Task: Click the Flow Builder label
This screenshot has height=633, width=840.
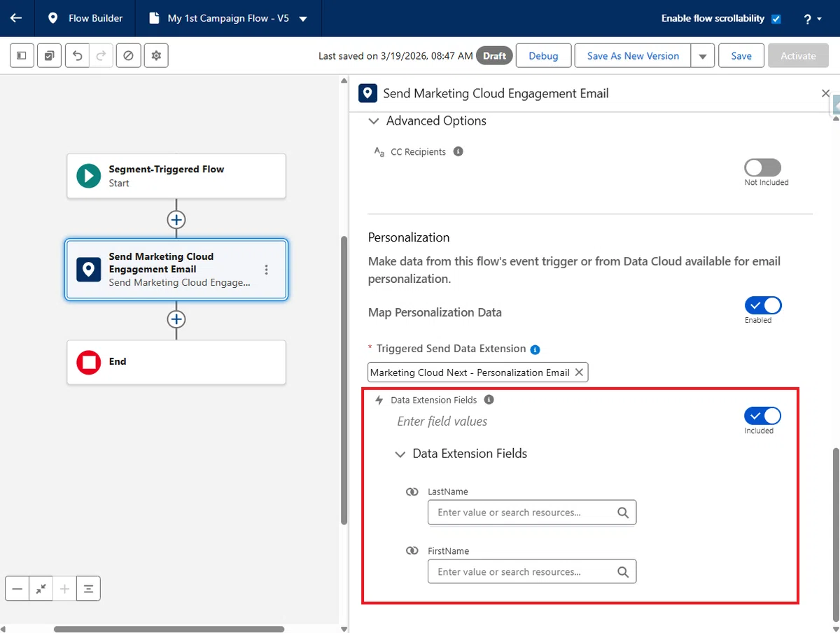Action: 95,18
